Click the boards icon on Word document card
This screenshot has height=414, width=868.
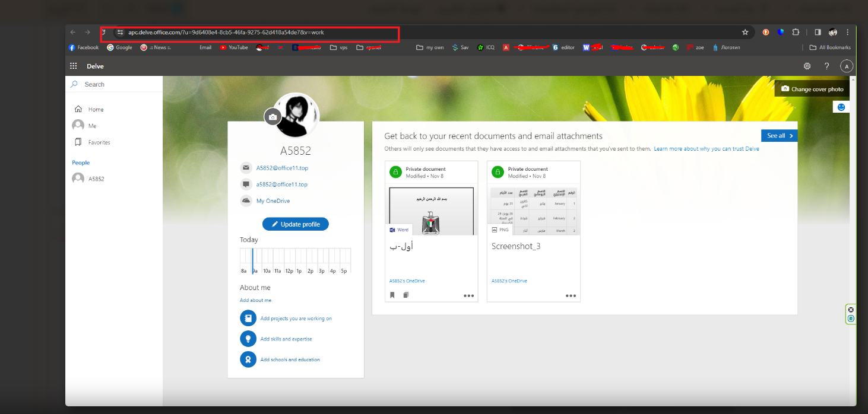click(x=406, y=295)
